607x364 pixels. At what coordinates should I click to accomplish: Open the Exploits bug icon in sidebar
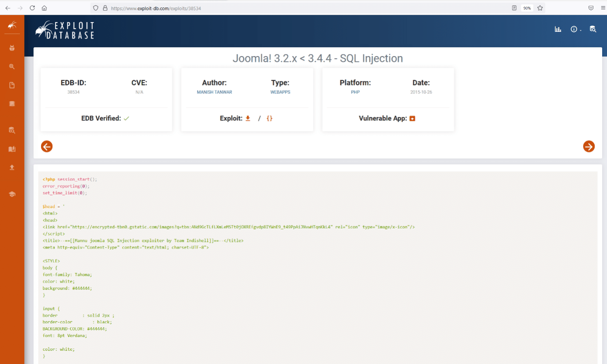tap(12, 48)
